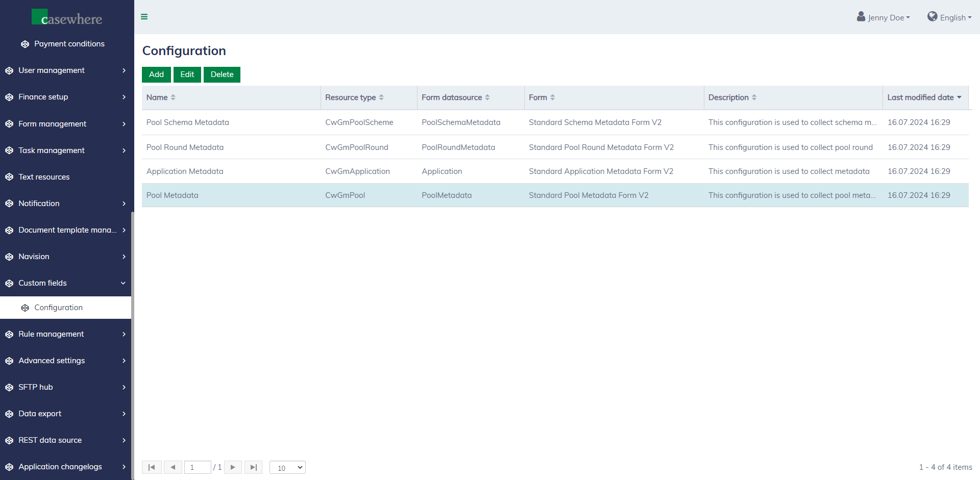Open the Text resources menu item
Viewport: 980px width, 480px height.
click(x=44, y=177)
